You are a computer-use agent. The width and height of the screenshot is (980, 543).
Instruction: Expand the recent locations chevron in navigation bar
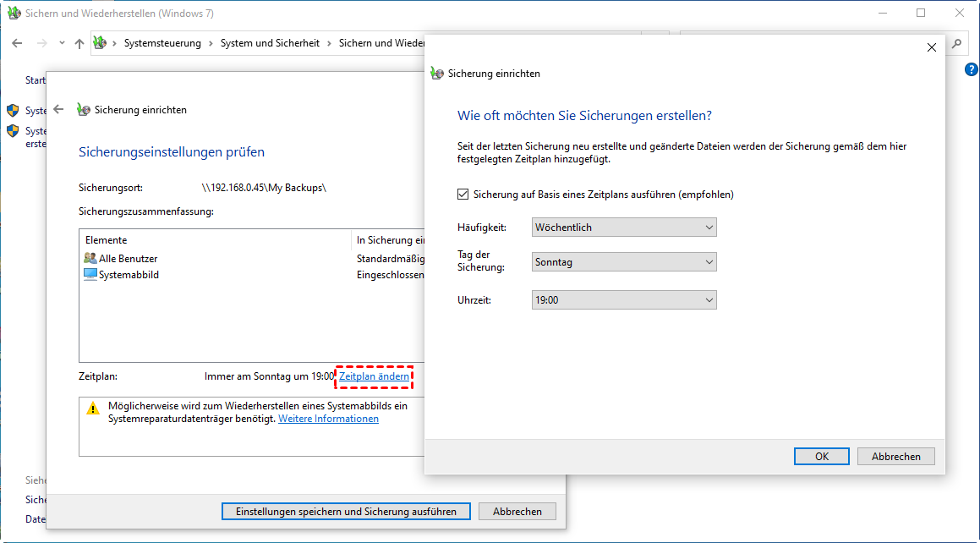(62, 43)
